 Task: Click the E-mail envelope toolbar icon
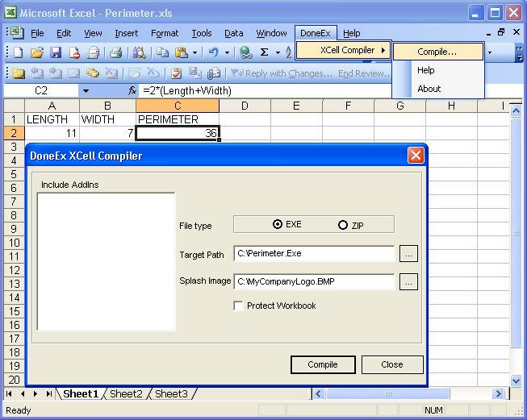(x=93, y=52)
